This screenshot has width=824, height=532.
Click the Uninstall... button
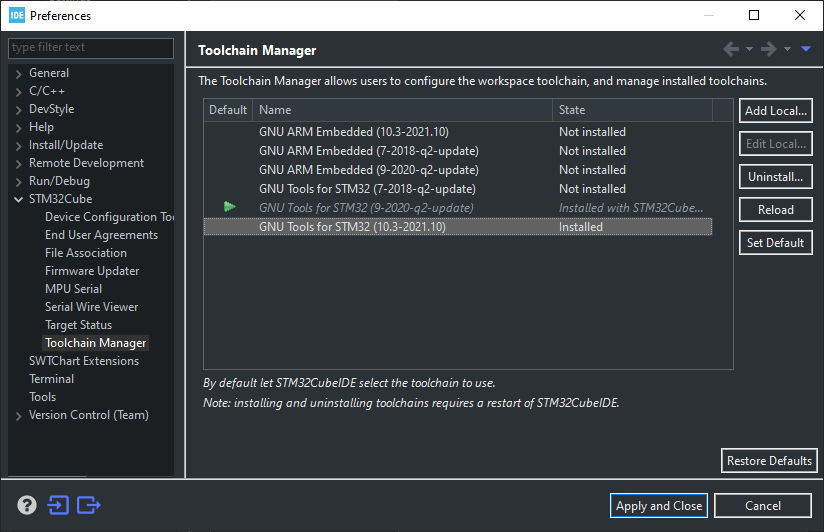tap(776, 177)
